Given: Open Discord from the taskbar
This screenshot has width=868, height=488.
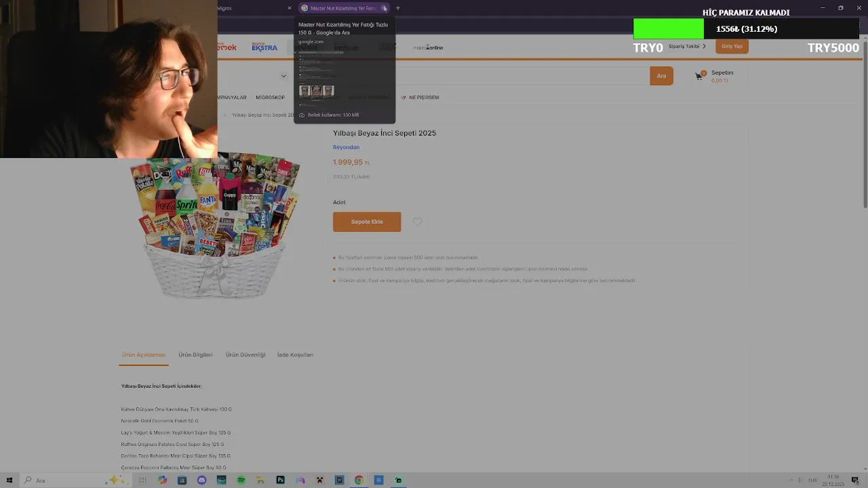Looking at the screenshot, I should [x=201, y=480].
